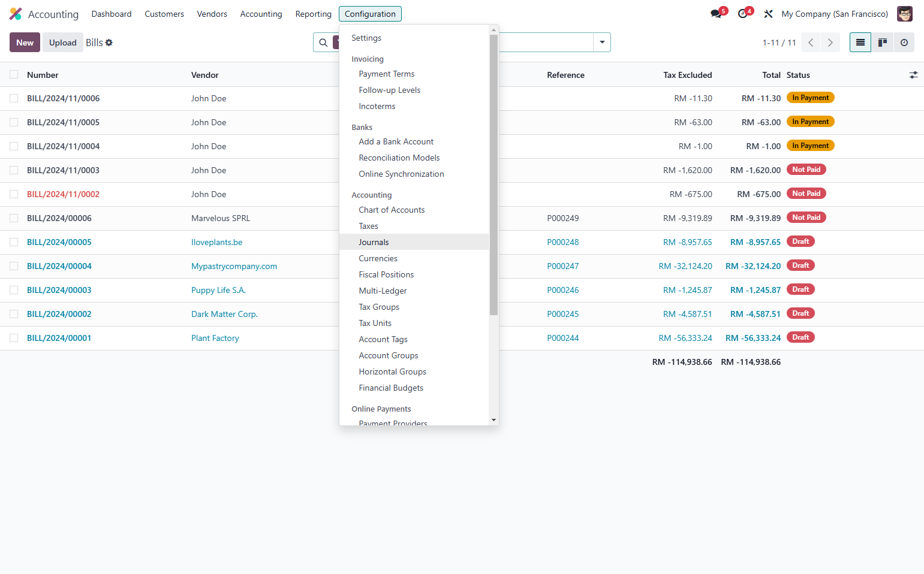Viewport: 924px width, 574px height.
Task: Tick checkbox for BILL/2024/00001
Action: point(14,338)
